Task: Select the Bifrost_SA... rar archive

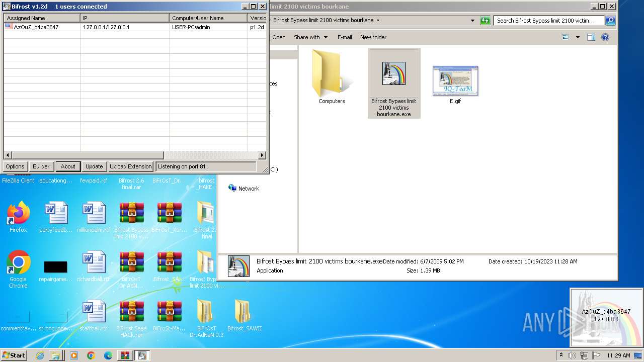Action: coord(170,266)
